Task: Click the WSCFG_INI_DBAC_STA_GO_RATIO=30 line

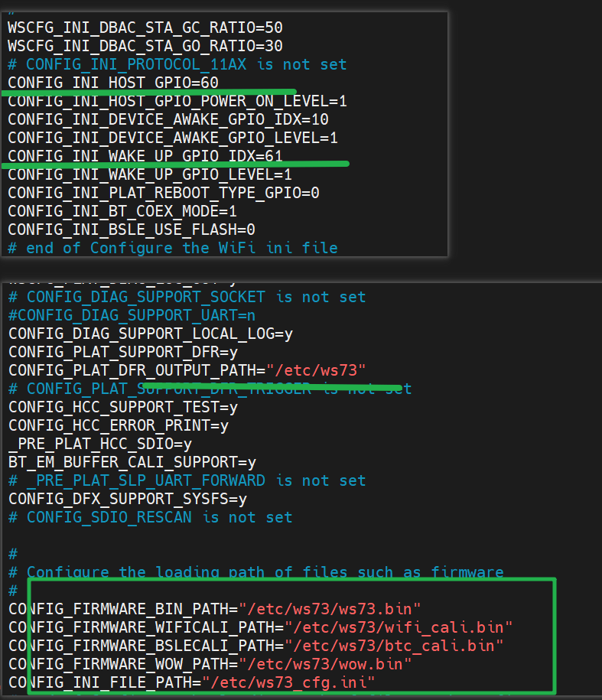Action: click(145, 46)
